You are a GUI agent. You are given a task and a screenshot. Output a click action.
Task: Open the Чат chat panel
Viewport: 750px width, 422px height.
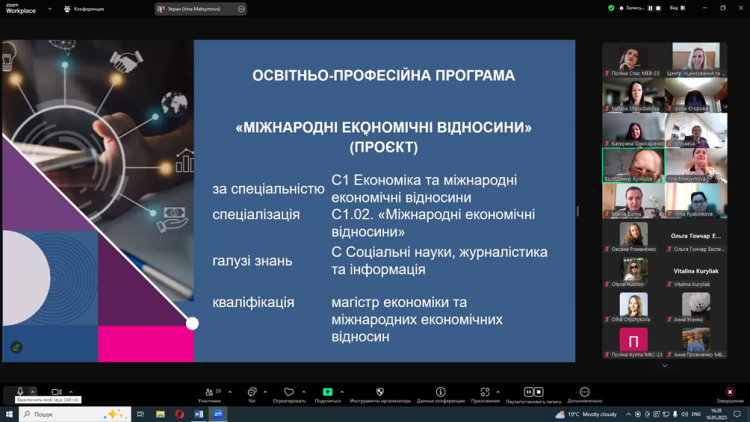pos(251,393)
